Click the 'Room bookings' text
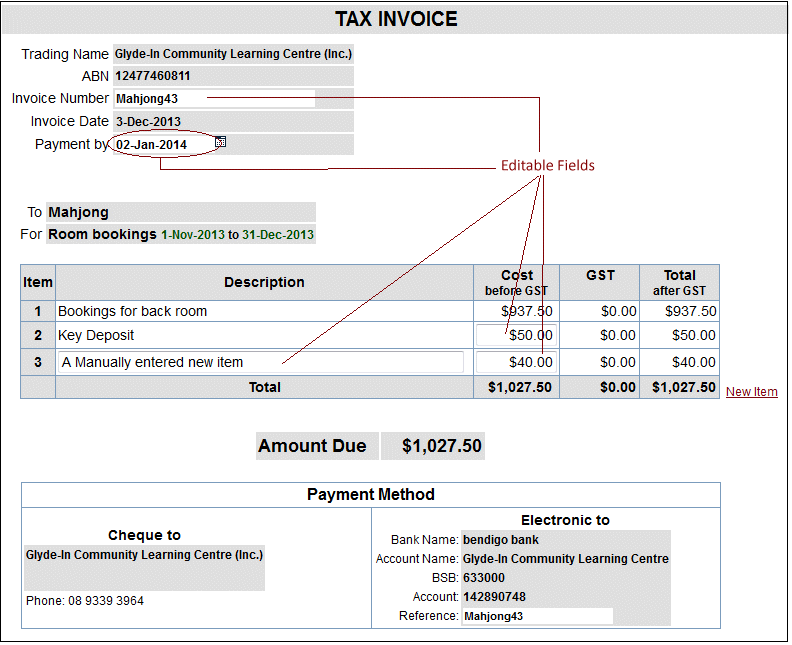Image resolution: width=792 pixels, height=645 pixels. [103, 234]
